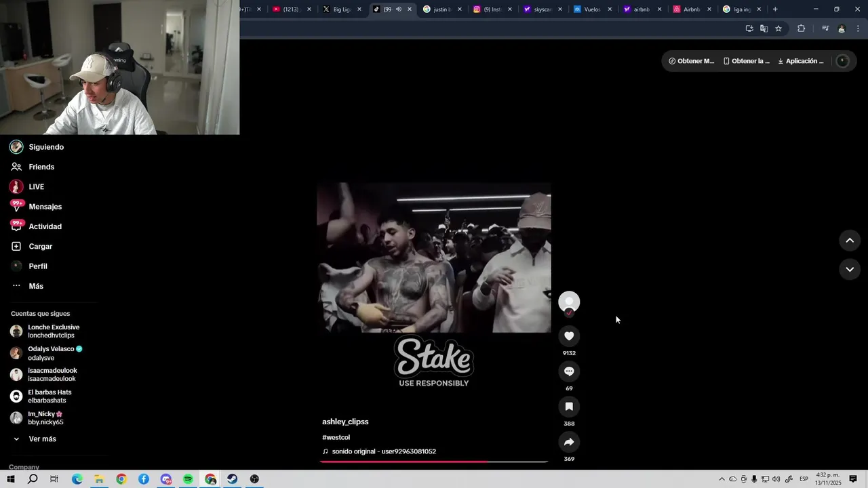
Task: Open the comments on the video
Action: (x=569, y=371)
